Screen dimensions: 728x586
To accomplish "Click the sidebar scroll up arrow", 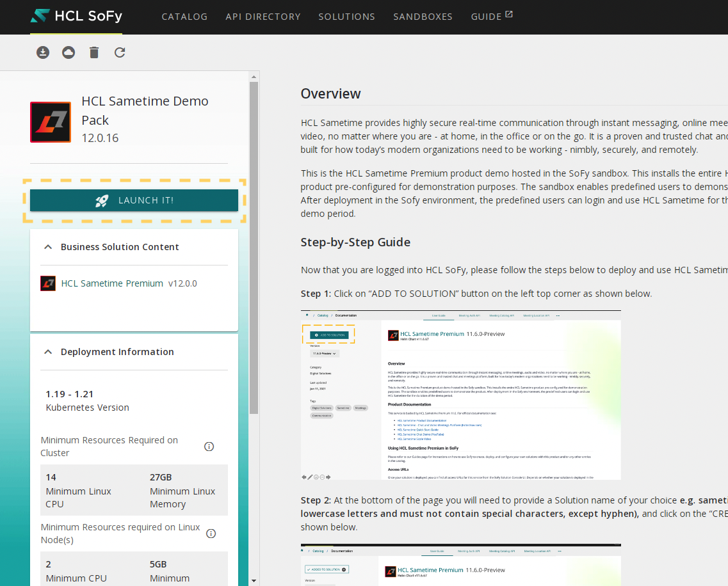I will (x=254, y=77).
